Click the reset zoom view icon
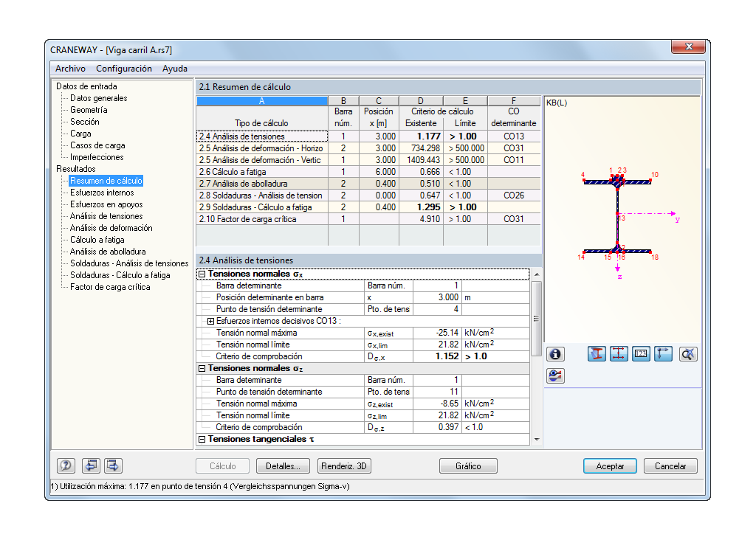Screen dimensions: 756x540 tap(688, 354)
